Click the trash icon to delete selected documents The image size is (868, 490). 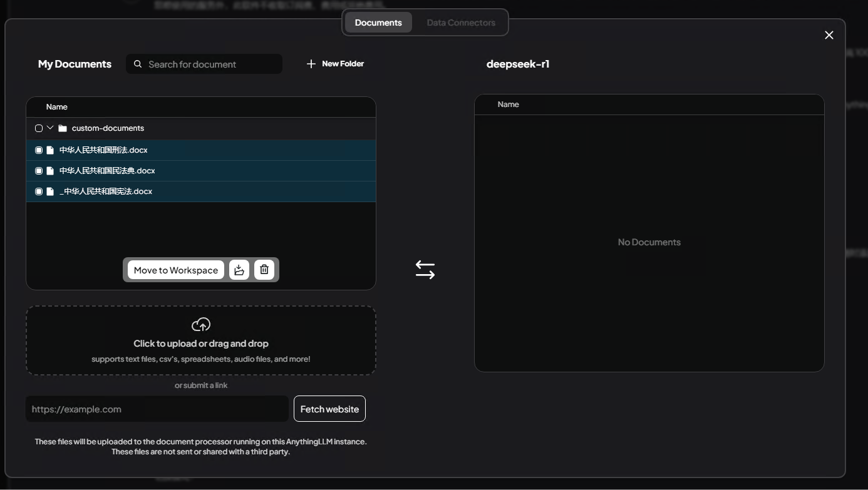pos(264,270)
